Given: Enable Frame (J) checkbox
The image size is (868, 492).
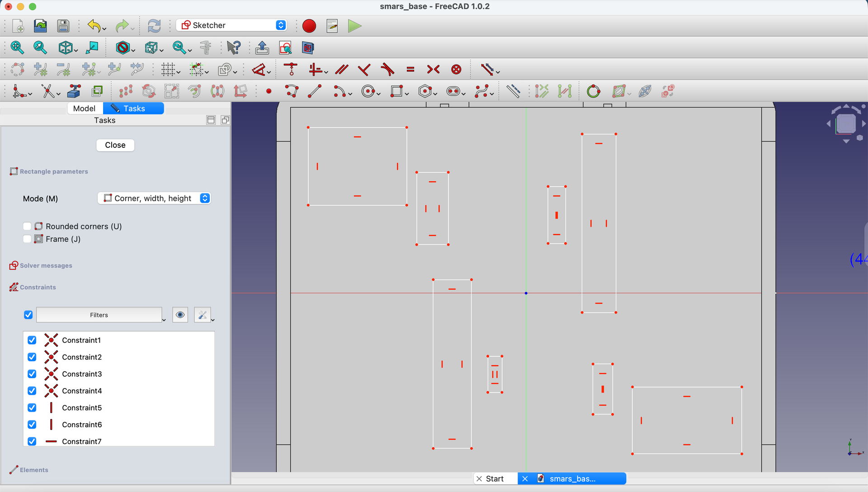Looking at the screenshot, I should point(27,239).
